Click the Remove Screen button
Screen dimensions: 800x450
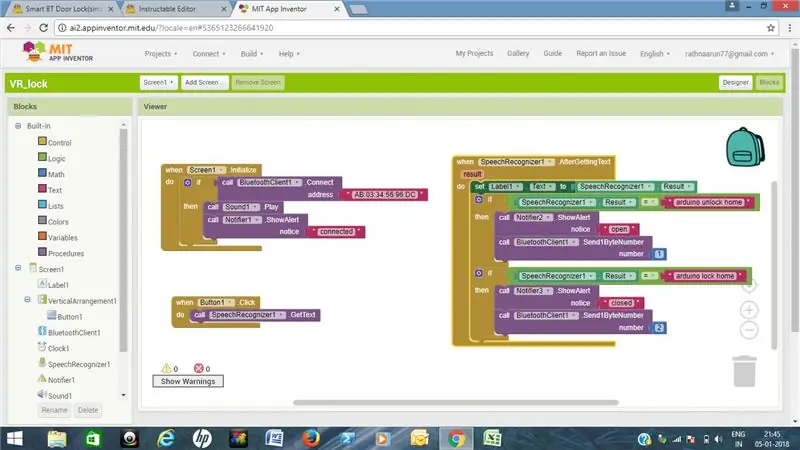[258, 82]
